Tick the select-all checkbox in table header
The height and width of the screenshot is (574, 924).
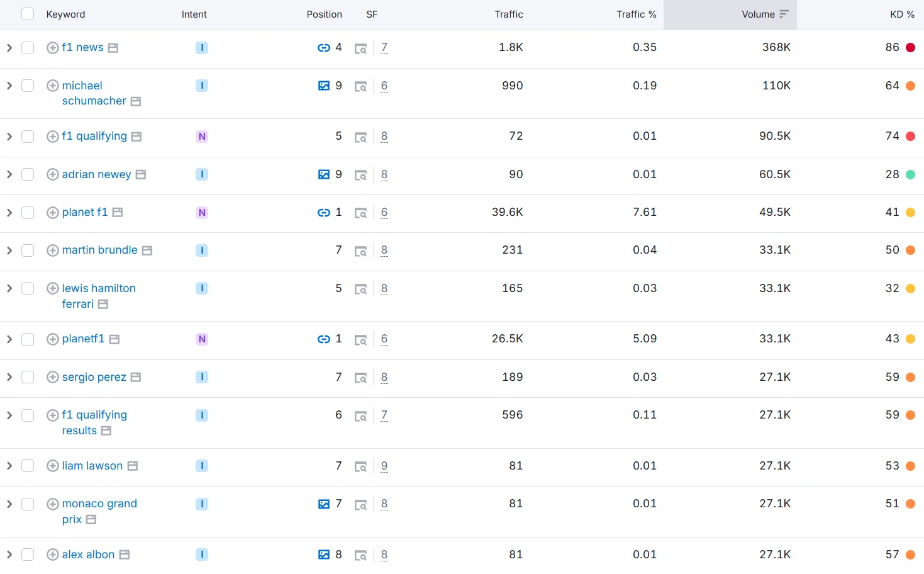(x=28, y=14)
